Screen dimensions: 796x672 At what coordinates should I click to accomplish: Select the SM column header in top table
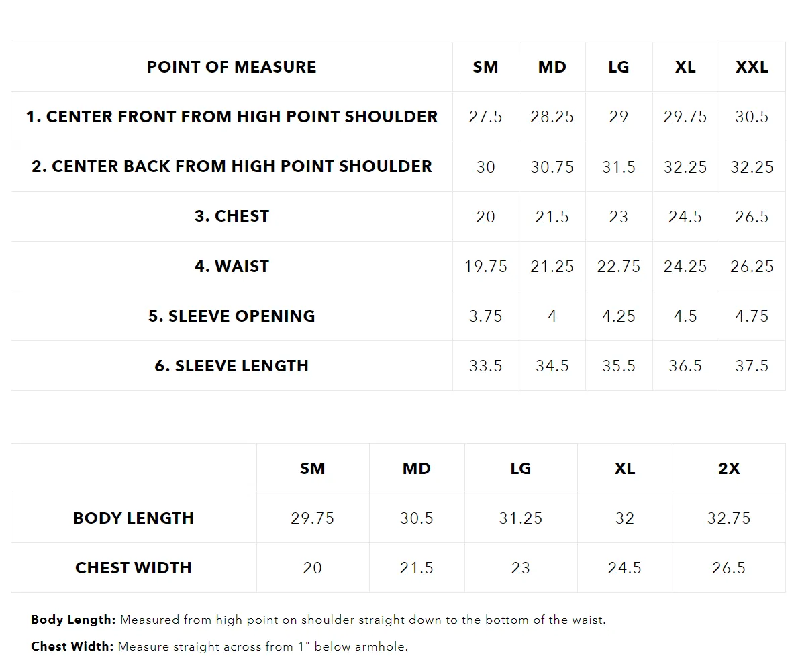point(485,67)
